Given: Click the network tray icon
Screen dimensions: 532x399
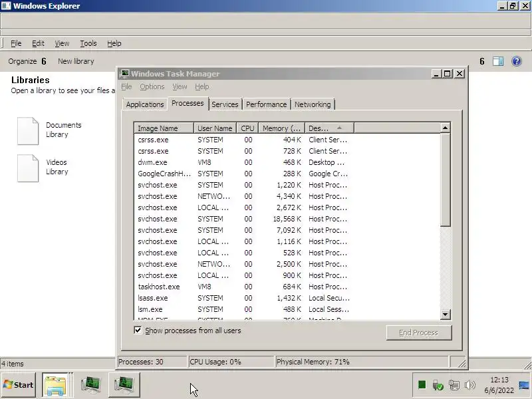Looking at the screenshot, I should click(454, 385).
